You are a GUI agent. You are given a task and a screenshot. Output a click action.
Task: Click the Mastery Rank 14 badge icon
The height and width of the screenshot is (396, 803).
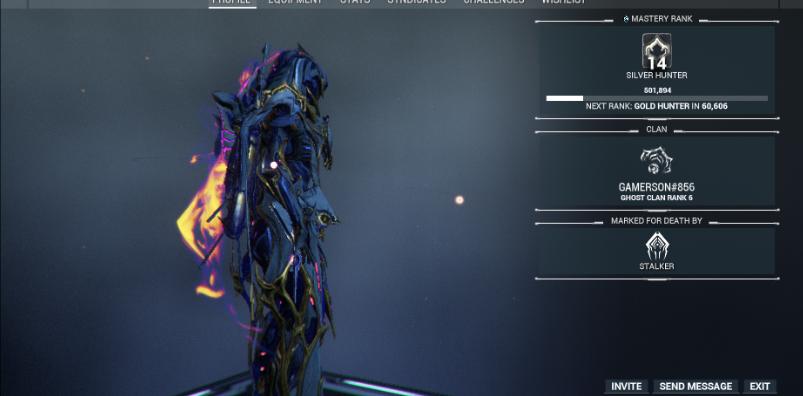657,51
